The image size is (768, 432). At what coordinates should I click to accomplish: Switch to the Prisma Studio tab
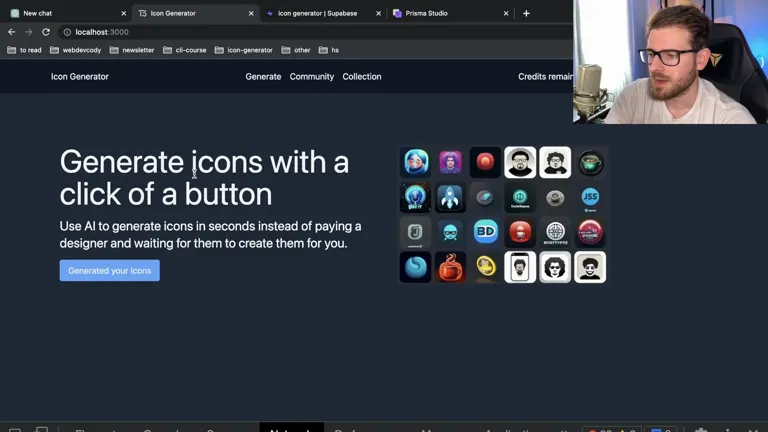451,13
